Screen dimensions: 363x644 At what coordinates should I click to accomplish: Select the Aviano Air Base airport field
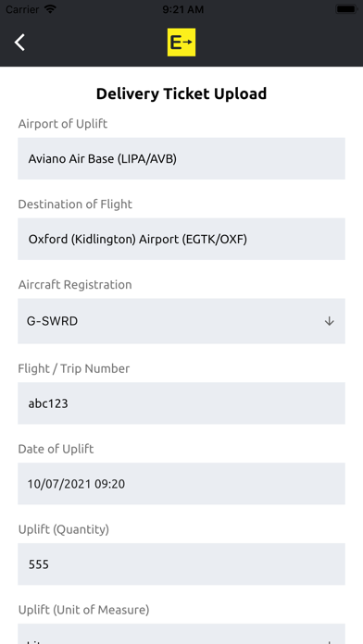click(181, 158)
